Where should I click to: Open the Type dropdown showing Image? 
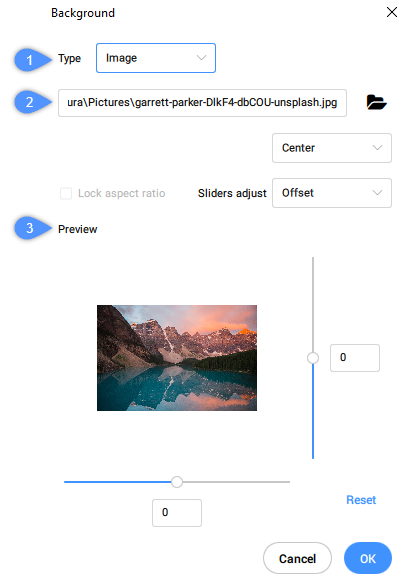156,58
